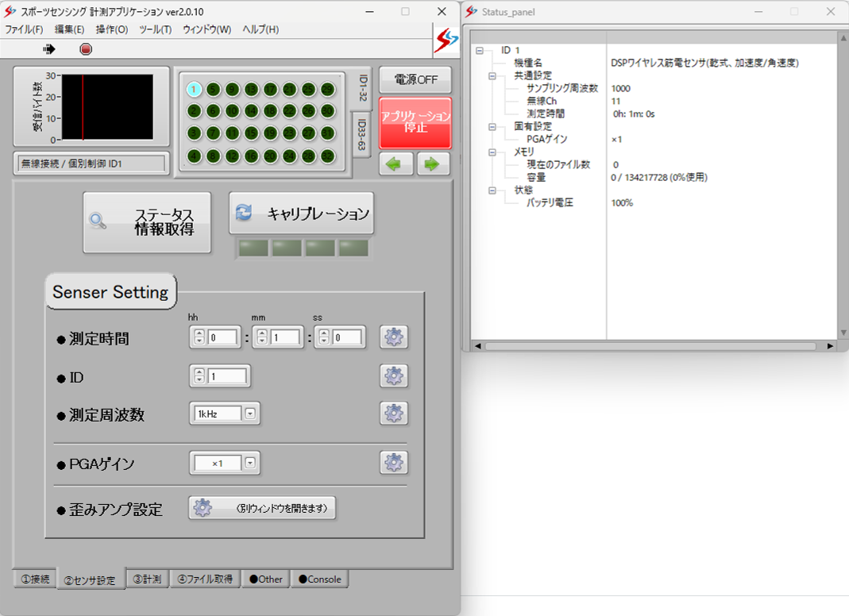Click the mm minutes stepper arrows
This screenshot has height=616, width=849.
(263, 338)
